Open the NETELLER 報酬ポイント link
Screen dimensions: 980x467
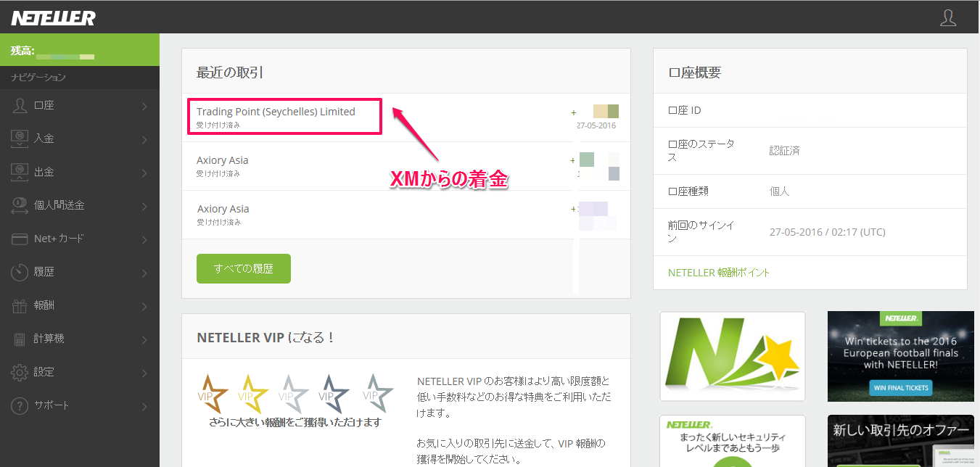click(x=719, y=273)
